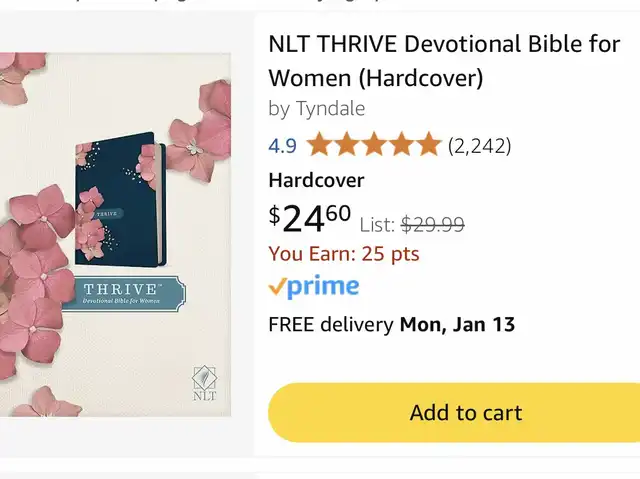The image size is (640, 479).
Task: Click the orange Prime checkmark icon
Action: [x=277, y=287]
